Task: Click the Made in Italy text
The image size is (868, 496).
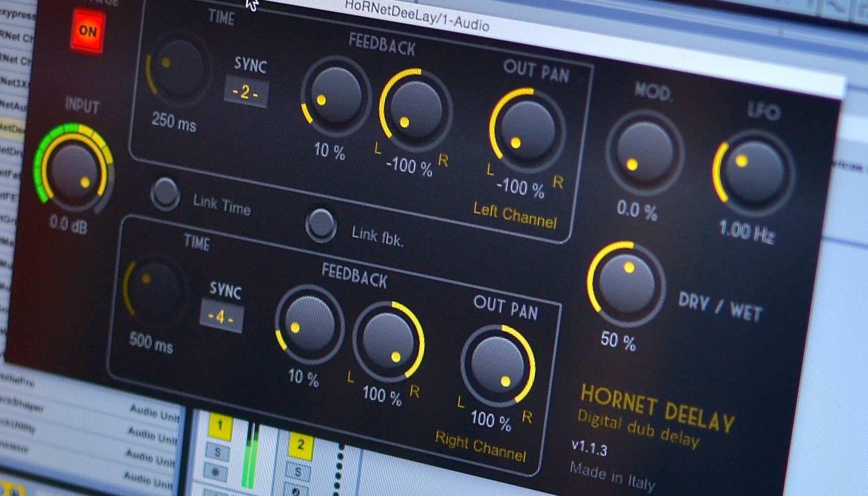Action: click(x=613, y=477)
